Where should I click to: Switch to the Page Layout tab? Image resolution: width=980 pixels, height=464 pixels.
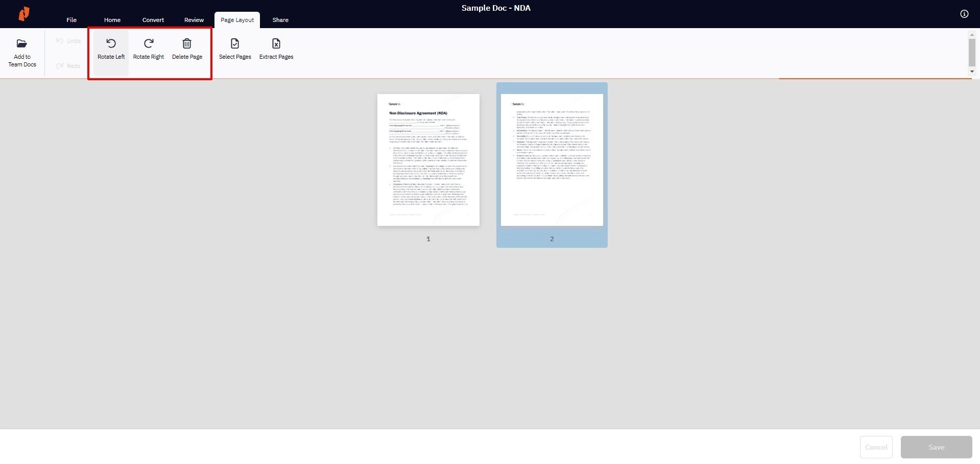(x=236, y=19)
